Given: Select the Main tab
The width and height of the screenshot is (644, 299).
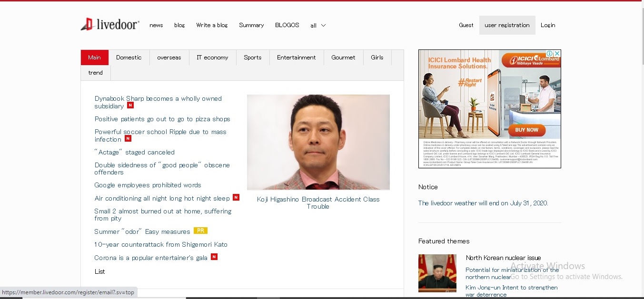Looking at the screenshot, I should tap(94, 58).
